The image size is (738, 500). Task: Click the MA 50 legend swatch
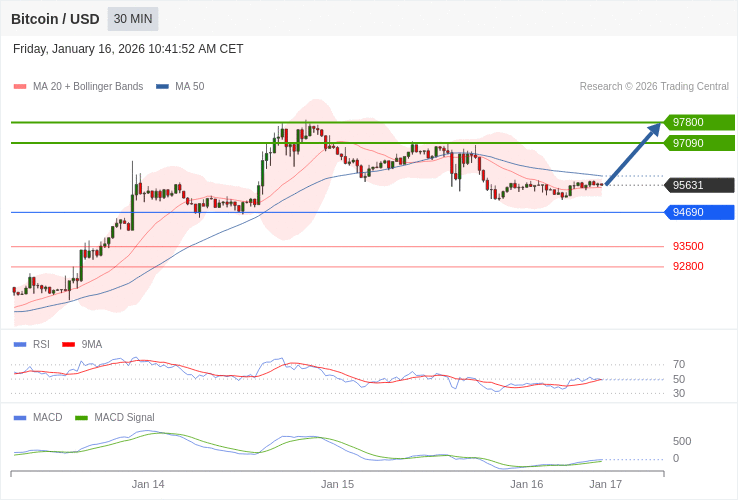point(162,87)
